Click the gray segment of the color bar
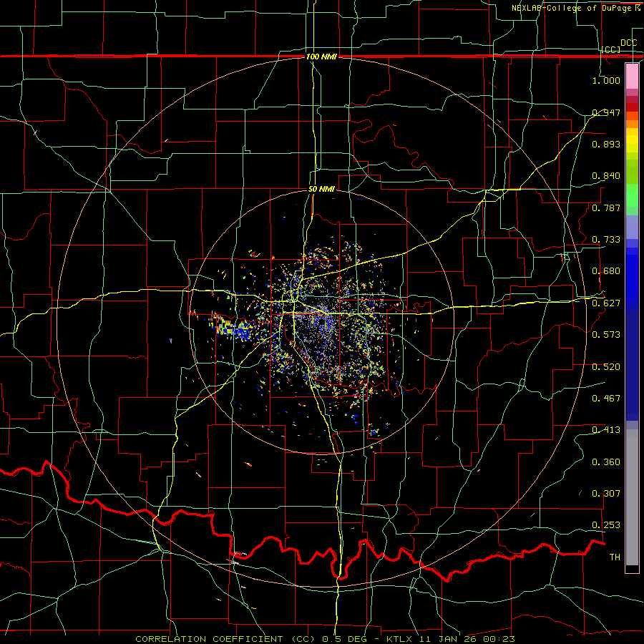 [x=632, y=497]
